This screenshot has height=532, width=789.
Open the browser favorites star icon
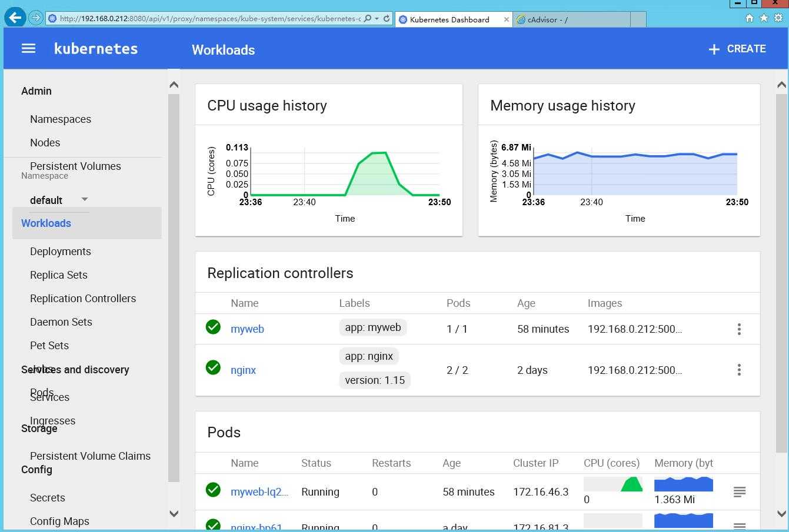(x=764, y=18)
